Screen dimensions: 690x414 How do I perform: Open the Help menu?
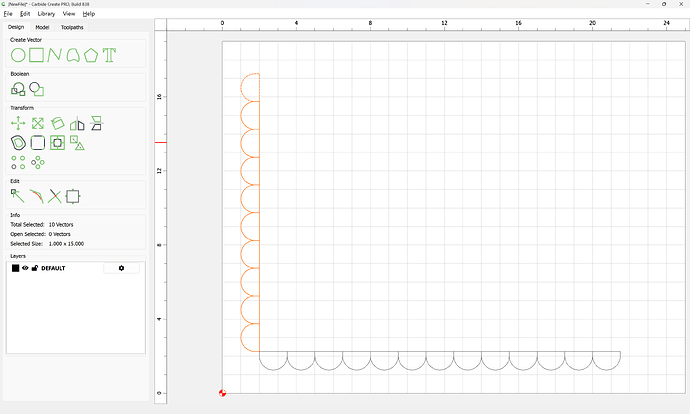pyautogui.click(x=89, y=14)
